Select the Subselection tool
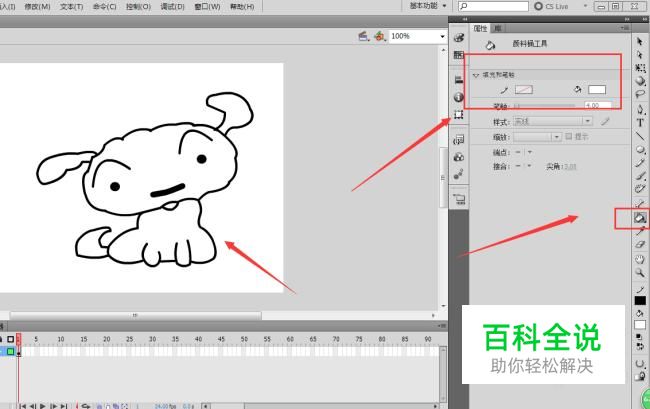Image resolution: width=650 pixels, height=409 pixels. coord(640,55)
